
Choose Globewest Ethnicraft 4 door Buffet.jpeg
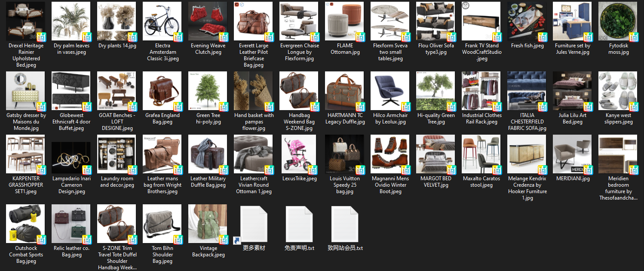click(71, 91)
